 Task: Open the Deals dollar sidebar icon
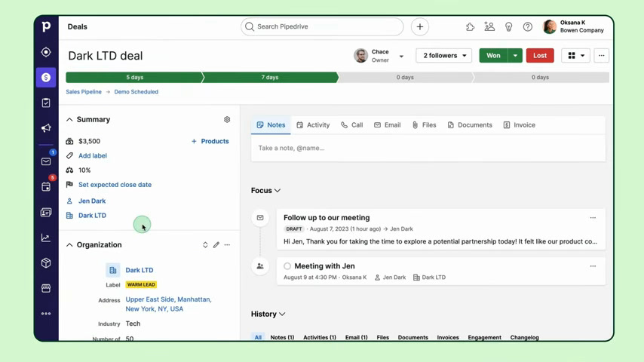46,77
